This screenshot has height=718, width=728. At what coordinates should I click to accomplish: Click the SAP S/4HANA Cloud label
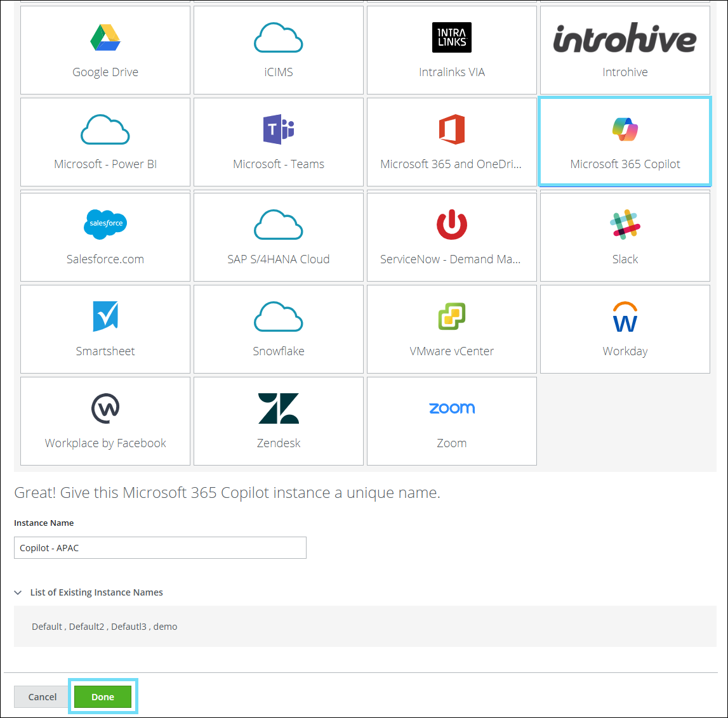(x=279, y=259)
